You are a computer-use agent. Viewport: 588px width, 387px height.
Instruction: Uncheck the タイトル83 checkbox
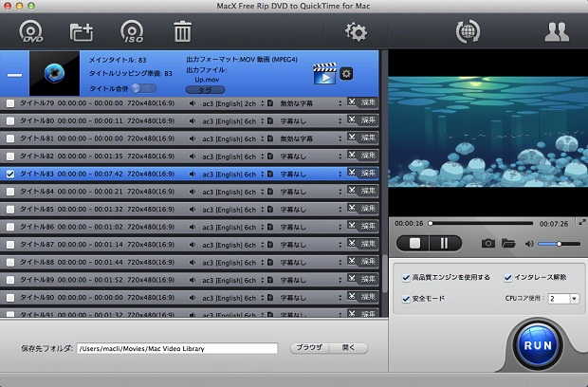pyautogui.click(x=10, y=174)
